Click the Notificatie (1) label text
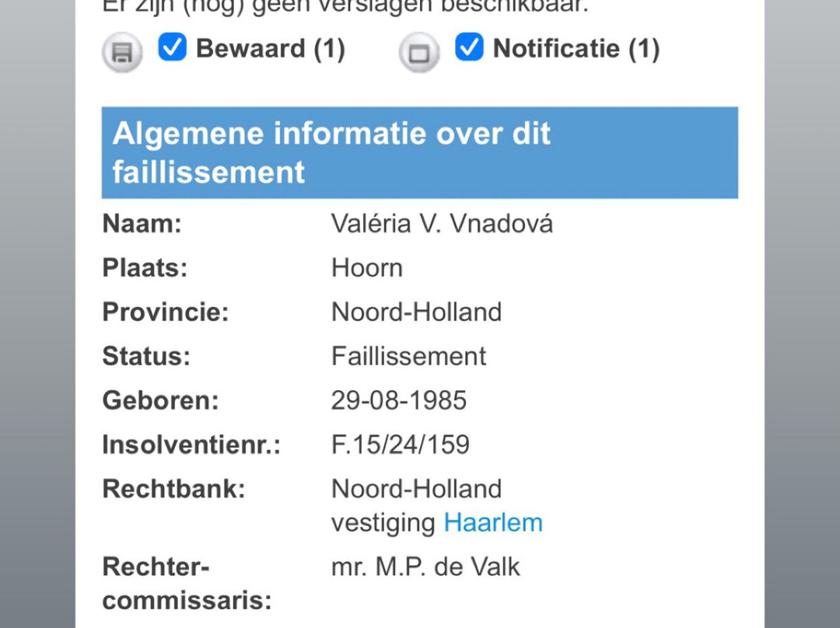Screen dimensions: 840x628 (x=576, y=49)
